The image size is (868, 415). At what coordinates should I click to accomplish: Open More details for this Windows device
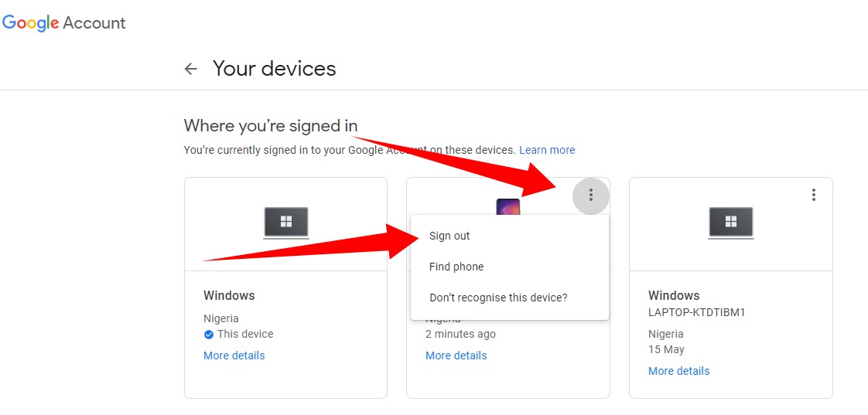[234, 355]
